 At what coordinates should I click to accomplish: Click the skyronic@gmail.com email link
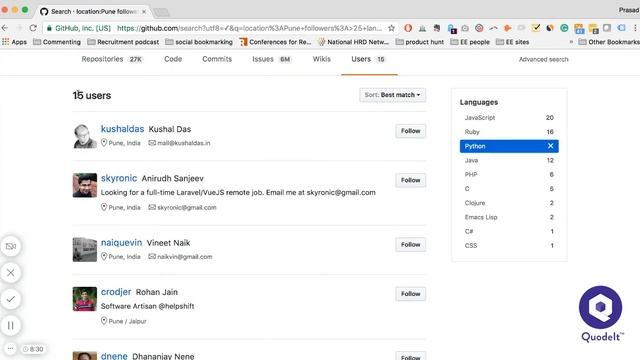pyautogui.click(x=187, y=207)
